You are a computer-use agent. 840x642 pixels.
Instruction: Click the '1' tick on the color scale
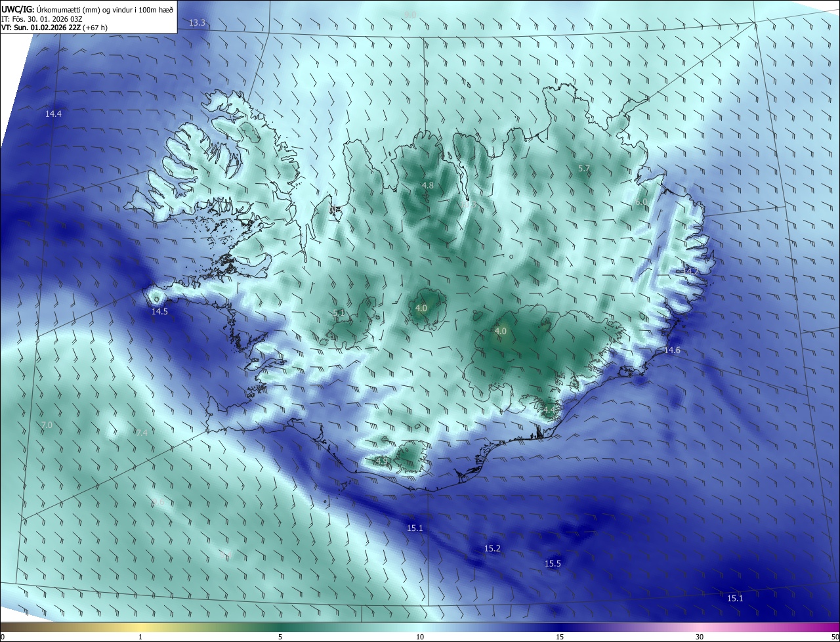tap(140, 637)
